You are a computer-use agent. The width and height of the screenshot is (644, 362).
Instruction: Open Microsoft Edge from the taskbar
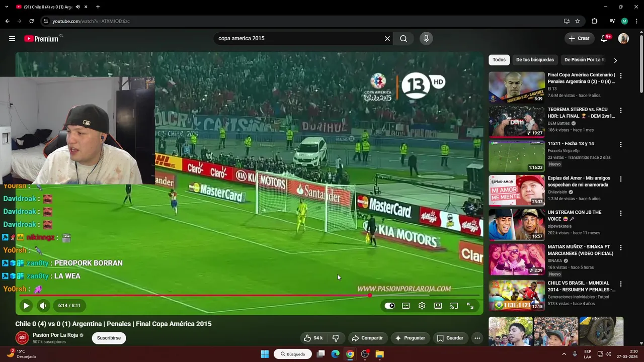(336, 354)
